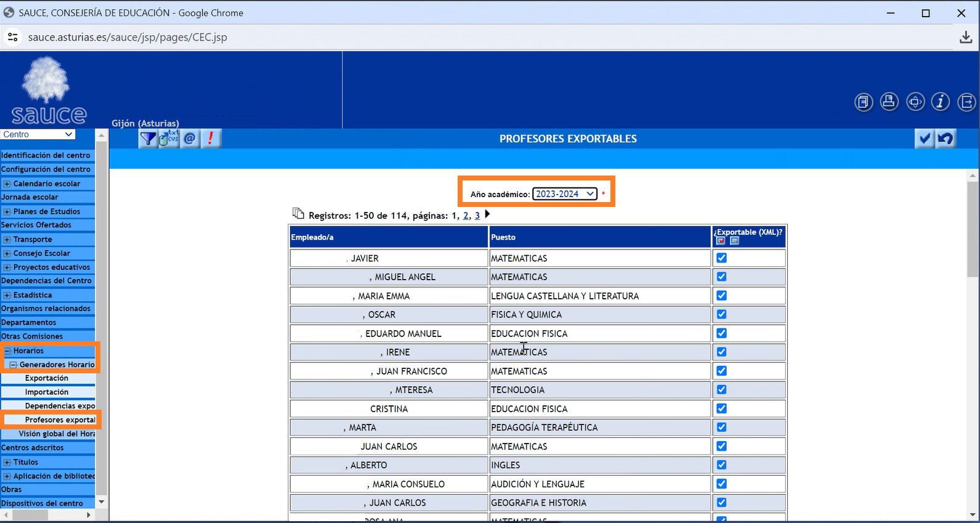Open Jornada escolar menu item
The image size is (980, 523).
[30, 197]
